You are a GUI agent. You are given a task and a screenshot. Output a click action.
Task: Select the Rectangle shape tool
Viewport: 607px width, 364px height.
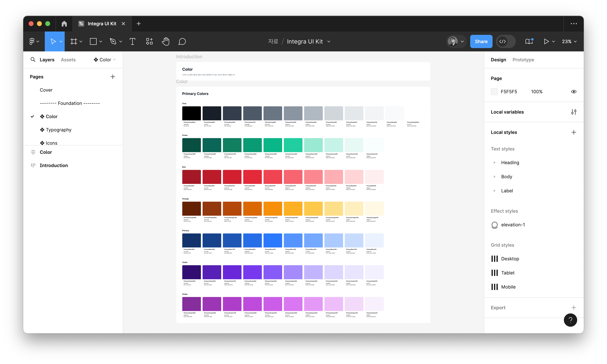(x=93, y=41)
